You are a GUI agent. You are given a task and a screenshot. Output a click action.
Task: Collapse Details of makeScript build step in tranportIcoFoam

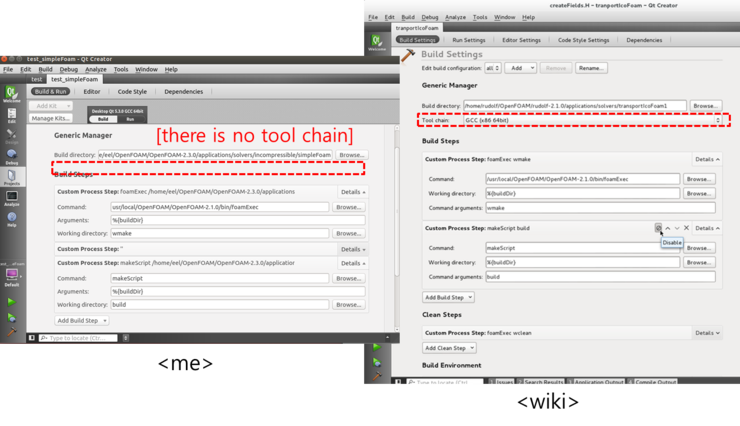[707, 228]
